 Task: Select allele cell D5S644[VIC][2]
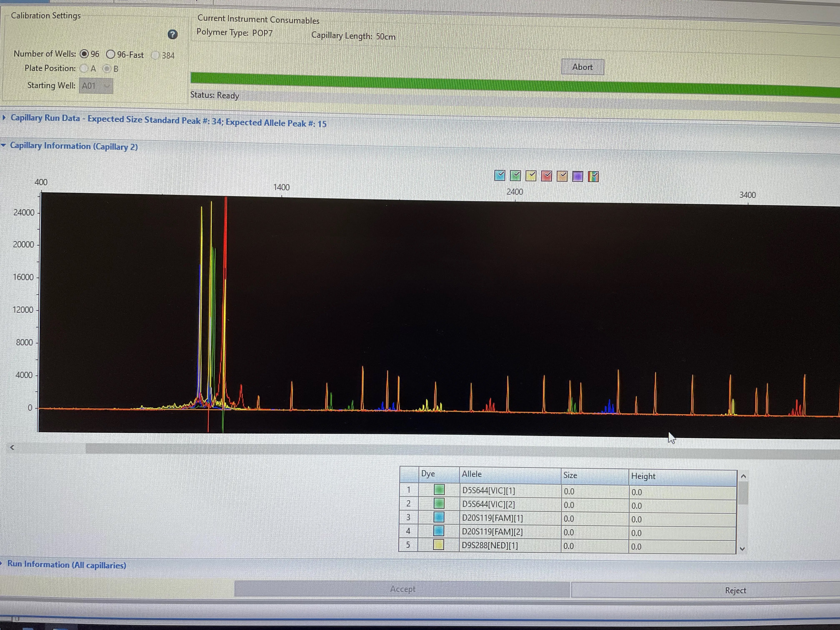pyautogui.click(x=510, y=504)
